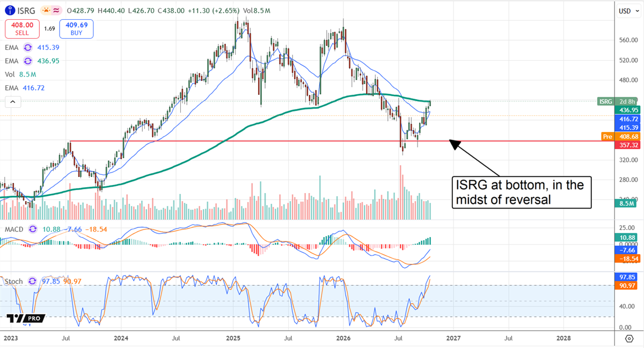Click the orange Pre market tag

[x=608, y=136]
